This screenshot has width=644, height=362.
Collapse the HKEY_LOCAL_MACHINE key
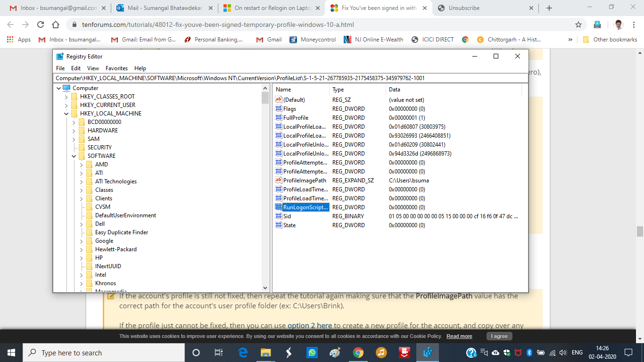pyautogui.click(x=66, y=114)
